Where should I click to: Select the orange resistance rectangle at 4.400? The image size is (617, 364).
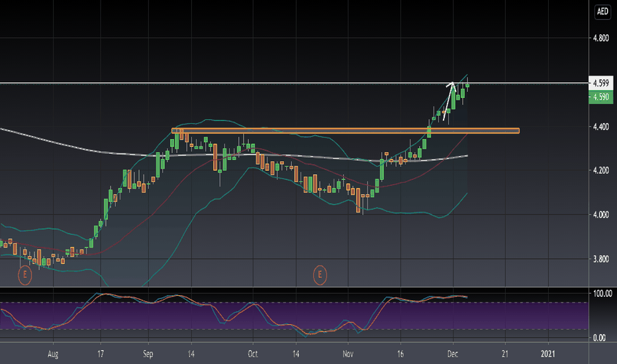click(x=346, y=130)
